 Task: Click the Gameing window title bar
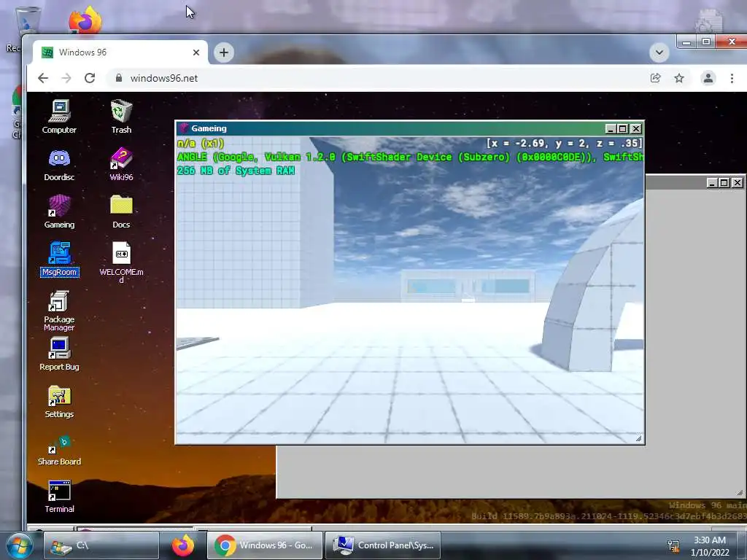pyautogui.click(x=391, y=128)
